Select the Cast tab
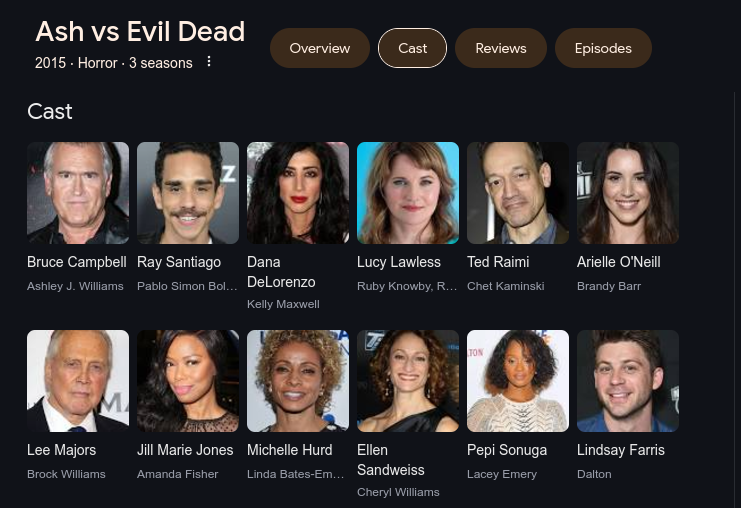741x508 pixels. coord(412,48)
